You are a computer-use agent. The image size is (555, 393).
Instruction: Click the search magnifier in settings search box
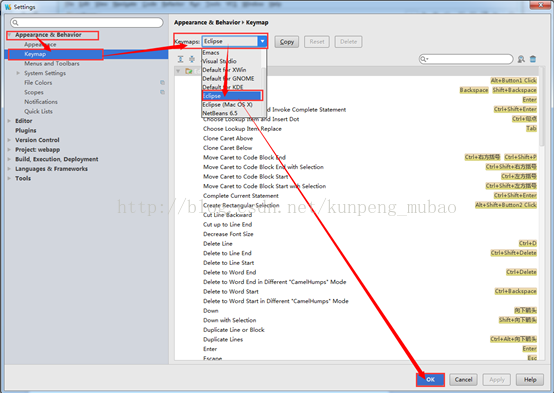pos(15,23)
